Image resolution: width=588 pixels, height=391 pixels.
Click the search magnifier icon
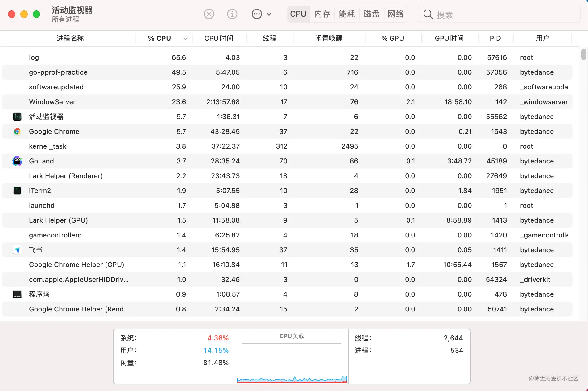coord(428,14)
